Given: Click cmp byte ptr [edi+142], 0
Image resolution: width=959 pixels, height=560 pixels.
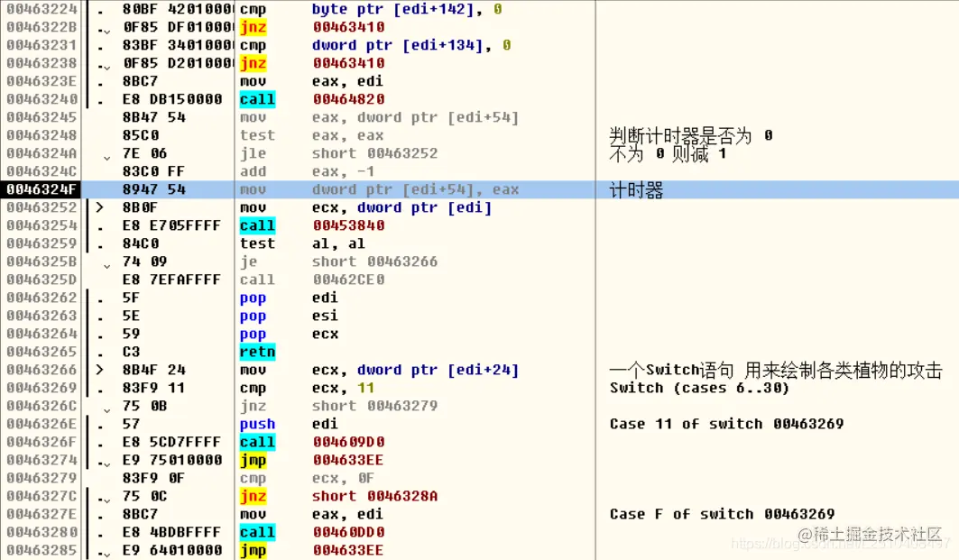Looking at the screenshot, I should tap(371, 9).
